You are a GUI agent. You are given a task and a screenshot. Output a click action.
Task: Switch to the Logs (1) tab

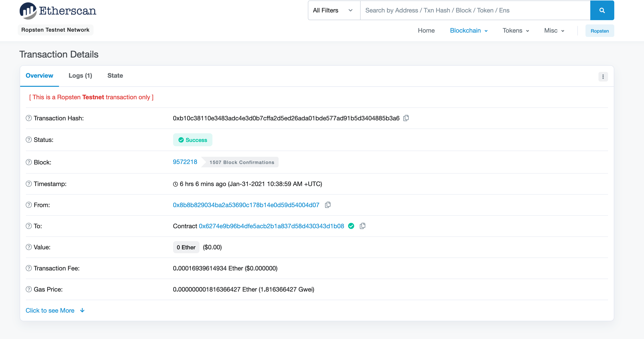coord(80,76)
